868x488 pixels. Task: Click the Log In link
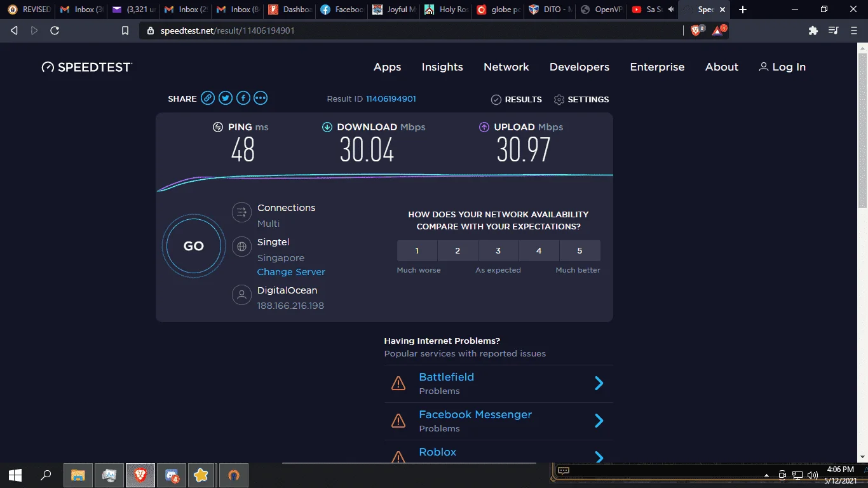click(782, 67)
